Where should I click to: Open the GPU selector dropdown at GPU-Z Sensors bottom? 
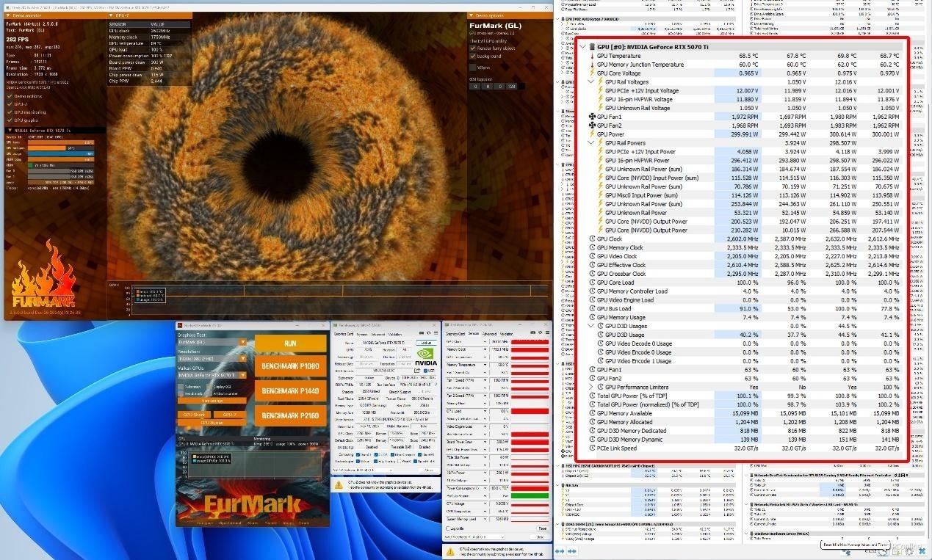click(474, 537)
